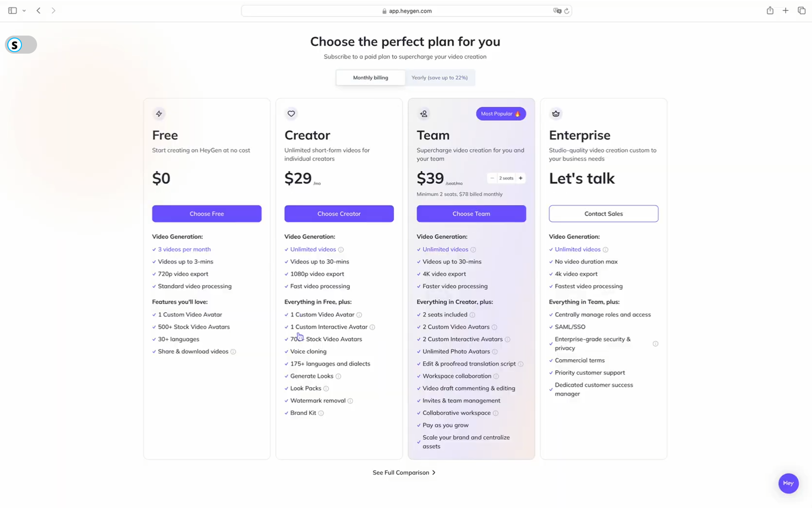This screenshot has width=812, height=508.
Task: Reload the page in address bar
Action: [x=566, y=11]
